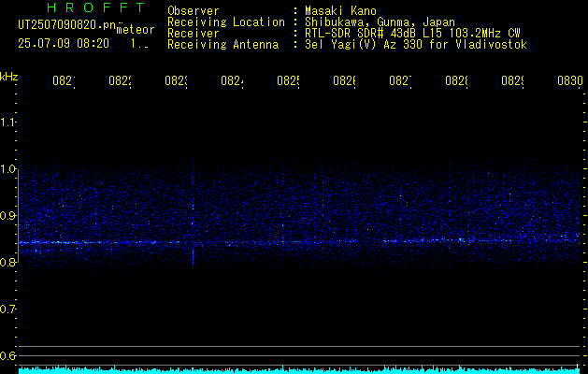Click the 'Receiving Location' label
This screenshot has height=374, width=588.
click(x=226, y=22)
